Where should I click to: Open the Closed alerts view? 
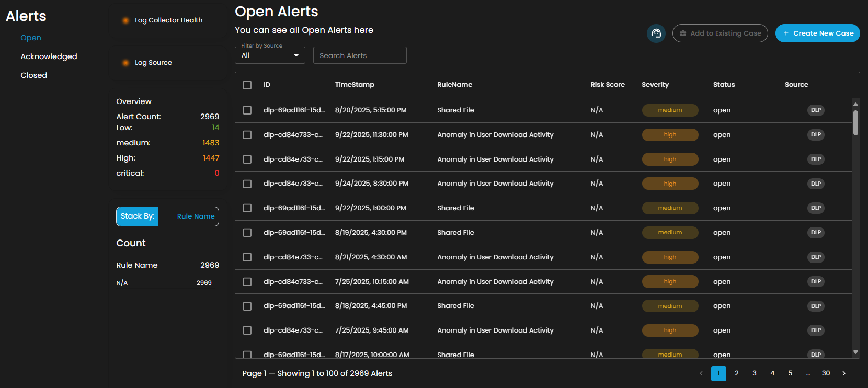(34, 75)
